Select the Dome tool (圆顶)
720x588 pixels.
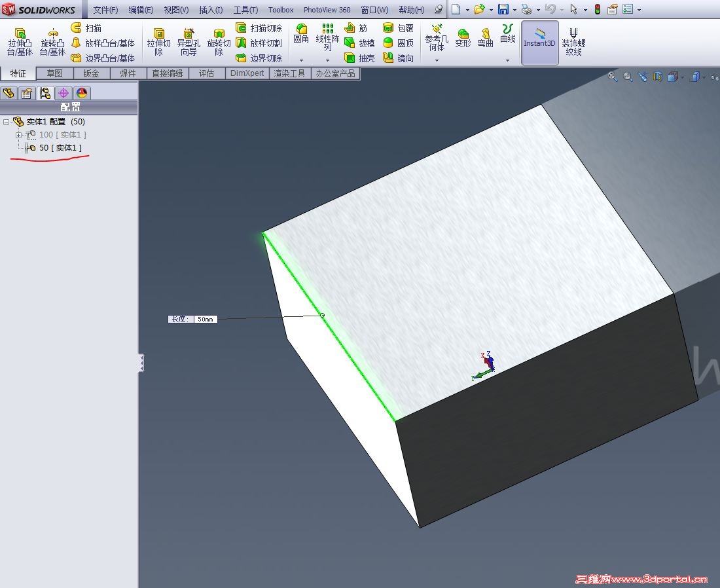tap(398, 43)
